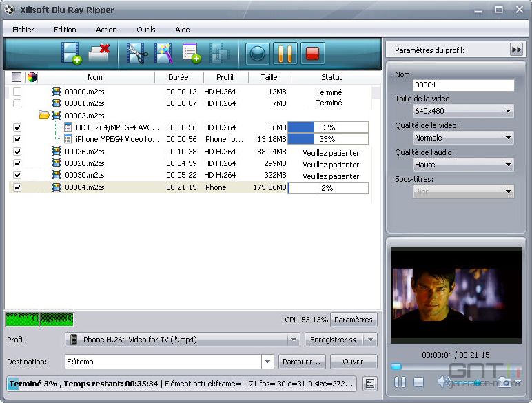Mute the preview volume speaker icon

coord(444,382)
